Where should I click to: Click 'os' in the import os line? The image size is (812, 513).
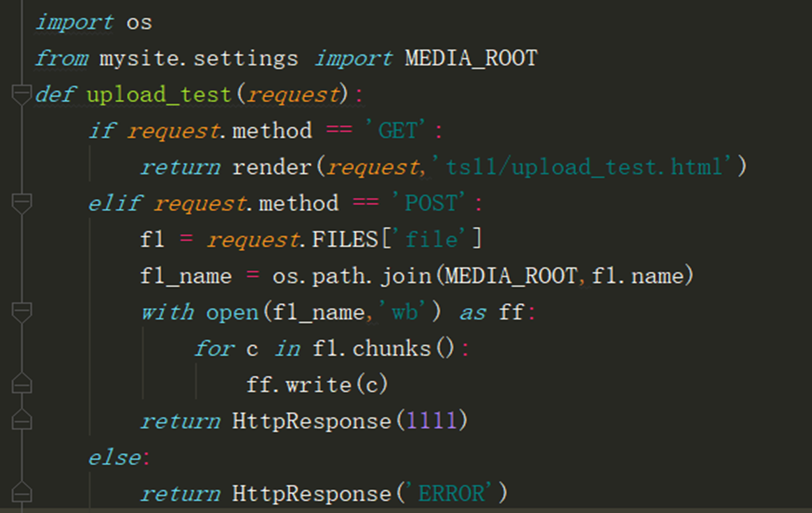pos(140,23)
